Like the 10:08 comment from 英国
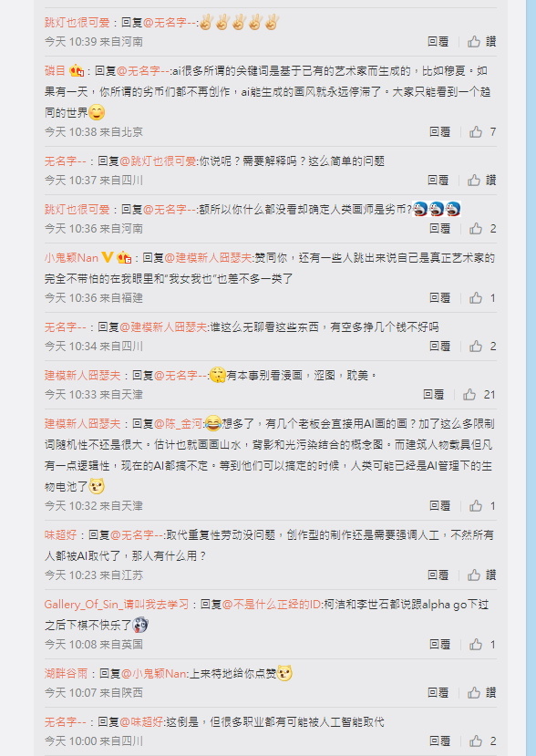 [483, 644]
